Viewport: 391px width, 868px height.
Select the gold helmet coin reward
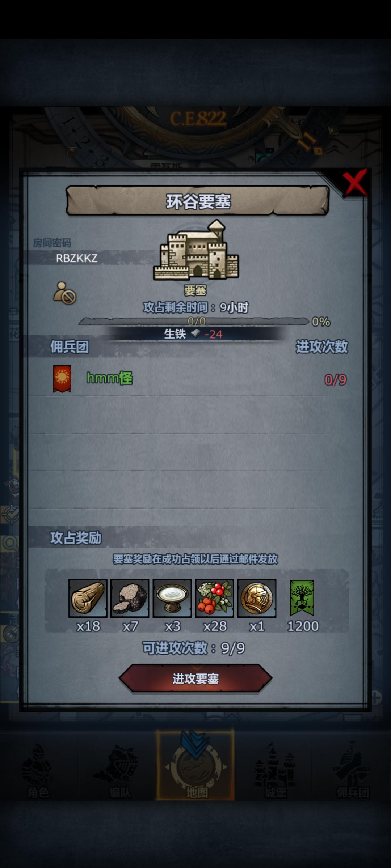point(257,598)
